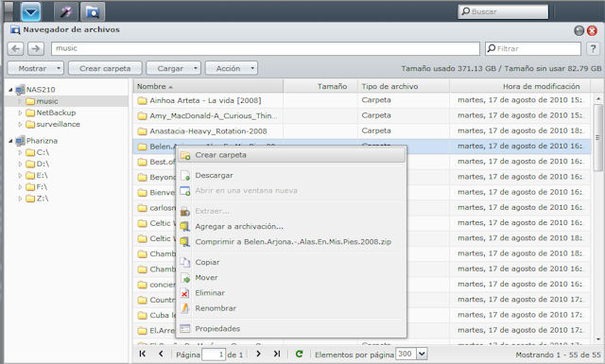Image resolution: width=605 pixels, height=364 pixels.
Task: Choose Mover in context menu
Action: [291, 278]
